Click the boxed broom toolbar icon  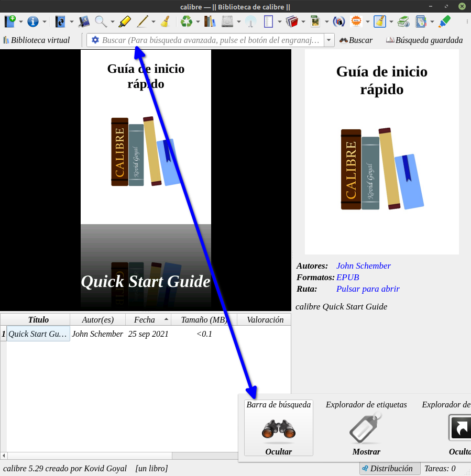[380, 21]
